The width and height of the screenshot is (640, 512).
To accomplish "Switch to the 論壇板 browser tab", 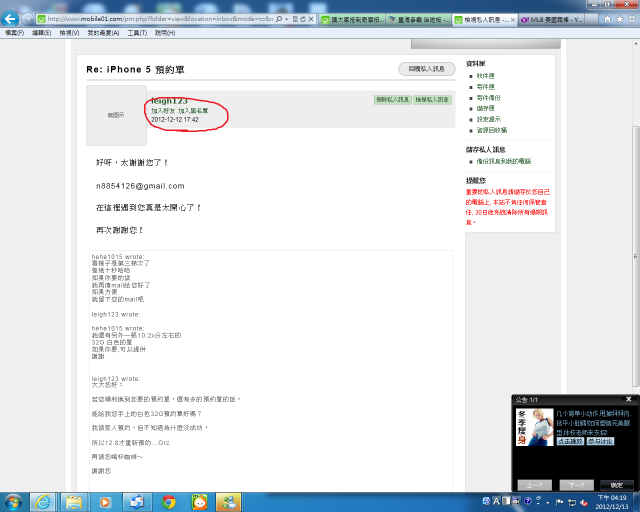I will click(419, 19).
